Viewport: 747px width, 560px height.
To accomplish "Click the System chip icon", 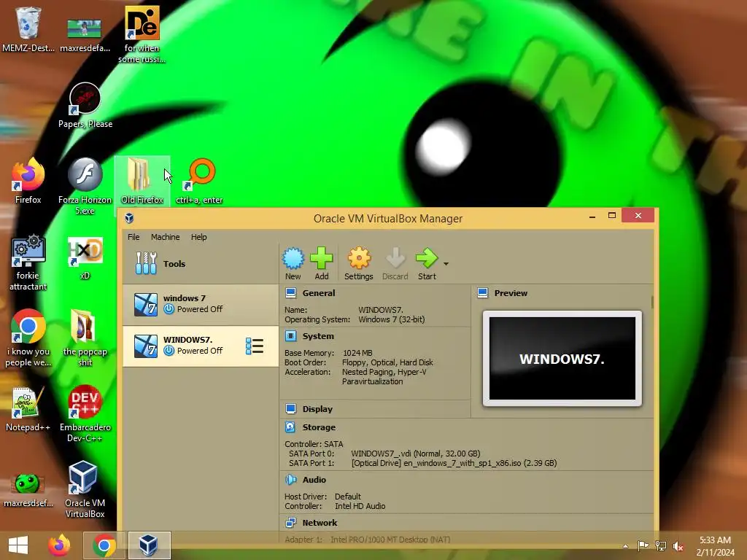I will click(290, 336).
